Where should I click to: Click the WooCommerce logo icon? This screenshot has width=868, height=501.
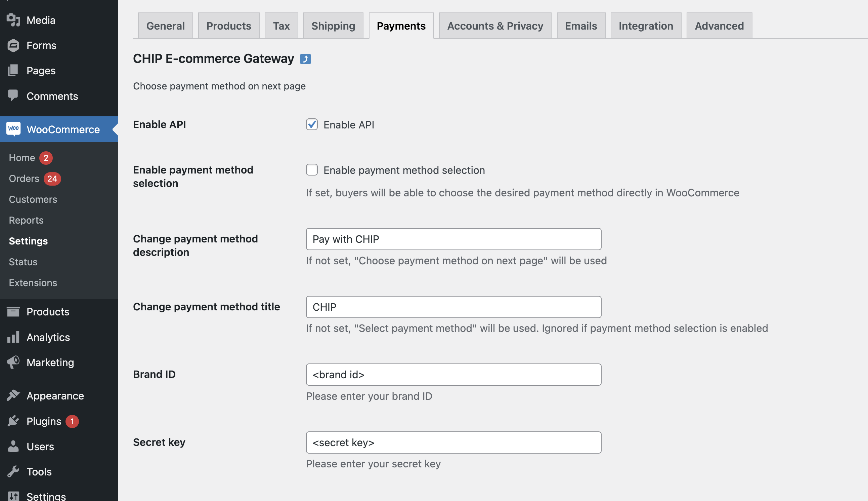(x=13, y=129)
